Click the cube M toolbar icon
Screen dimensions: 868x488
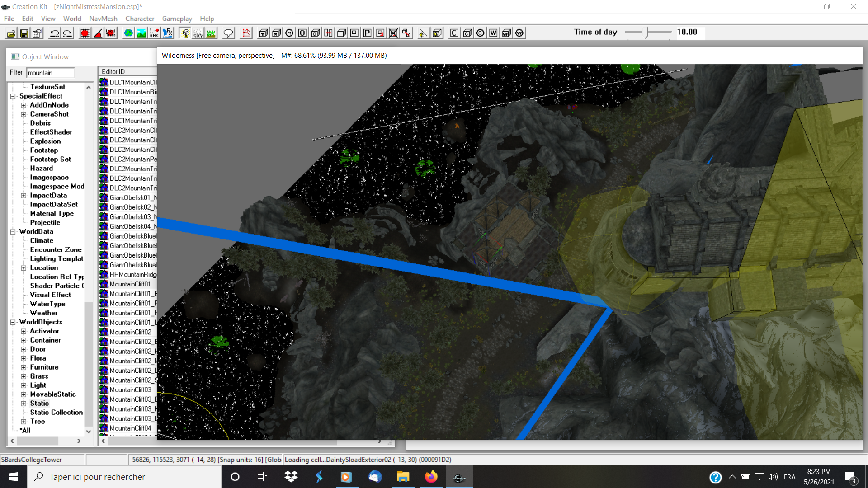coord(277,33)
